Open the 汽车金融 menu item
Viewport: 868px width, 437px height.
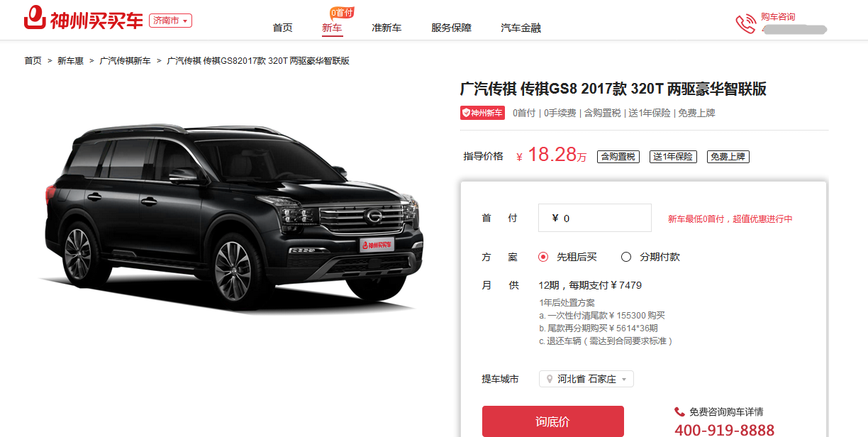click(521, 28)
